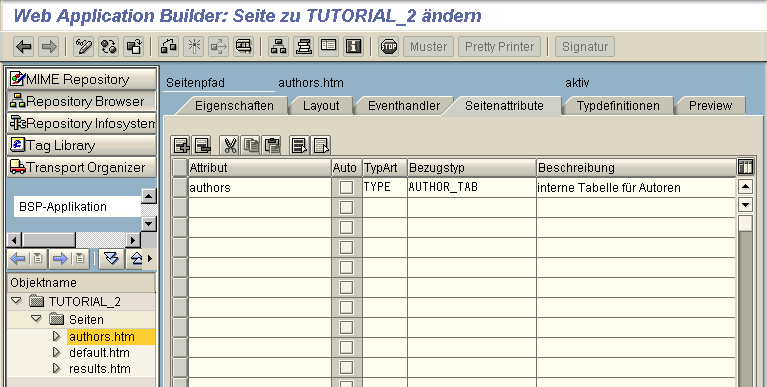Tick the Auto checkbox in third table row
Image resolution: width=767 pixels, height=387 pixels.
pos(346,228)
